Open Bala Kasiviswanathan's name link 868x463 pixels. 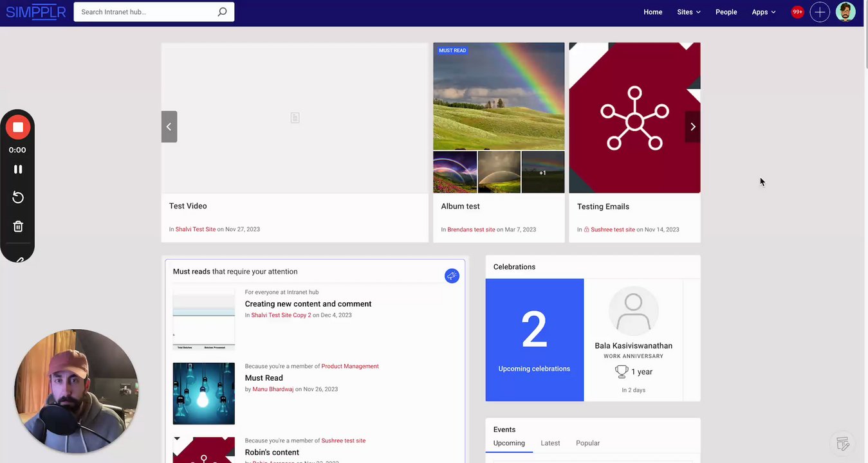coord(633,346)
